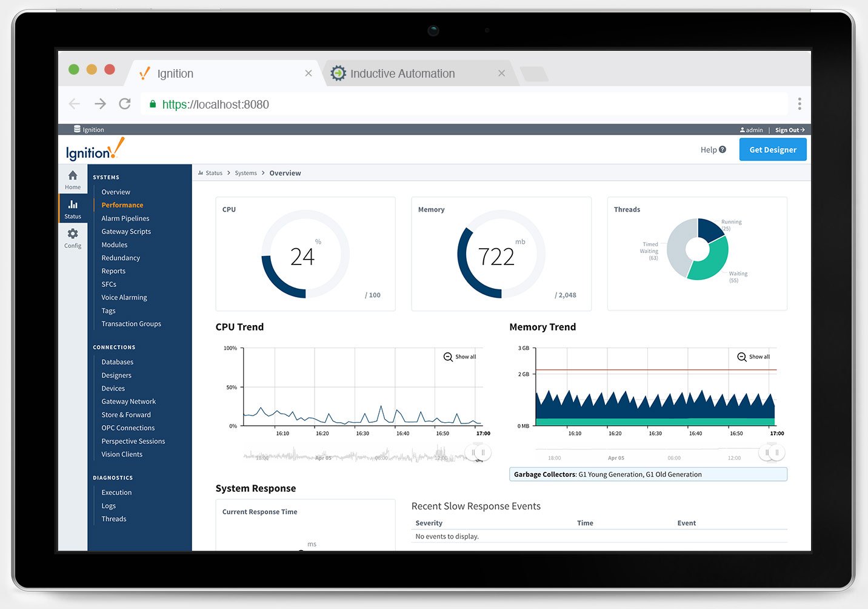Image resolution: width=868 pixels, height=609 pixels.
Task: Open the Config gear icon
Action: (x=73, y=234)
